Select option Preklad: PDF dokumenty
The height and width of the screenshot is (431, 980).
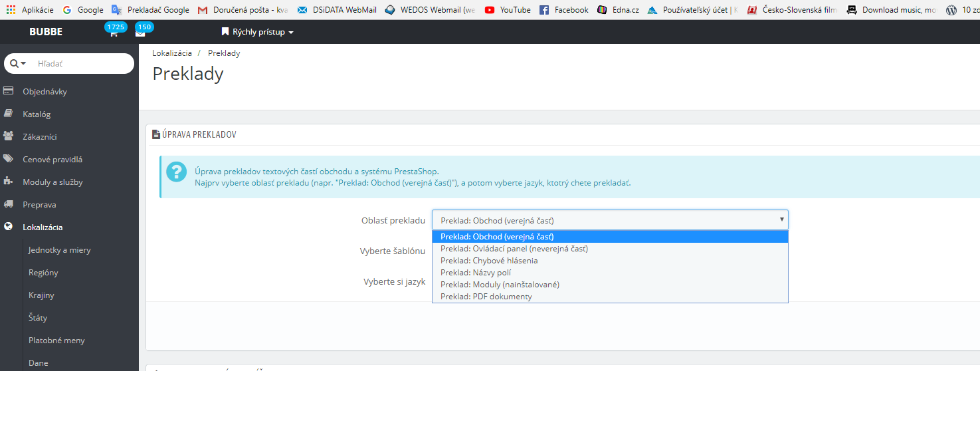[610, 297]
